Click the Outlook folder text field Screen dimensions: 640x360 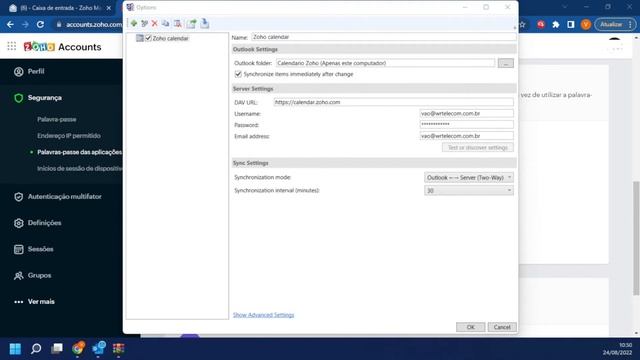click(x=385, y=63)
